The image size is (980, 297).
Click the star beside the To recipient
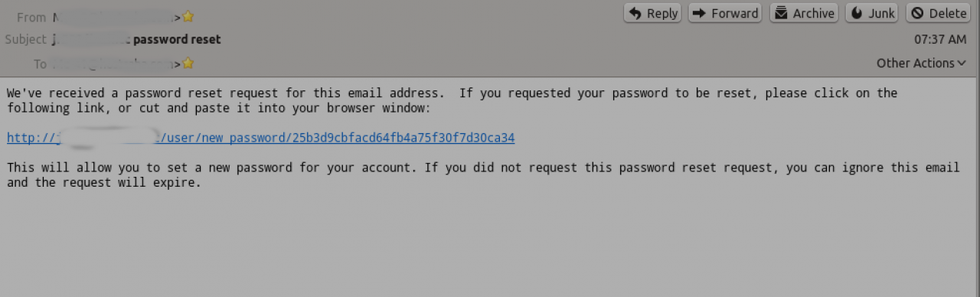[x=188, y=64]
